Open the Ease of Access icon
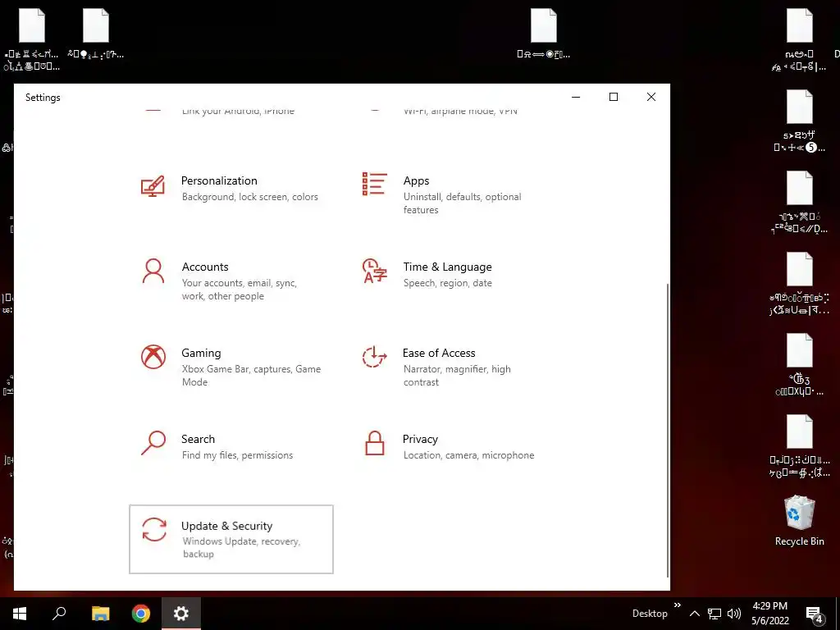Screen dimensions: 840x630 point(374,357)
